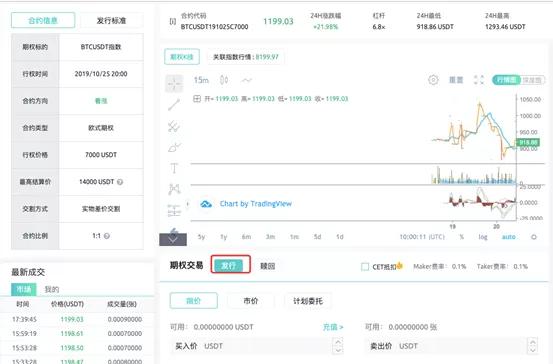Select the 1m time range
553x364 pixels.
click(294, 237)
